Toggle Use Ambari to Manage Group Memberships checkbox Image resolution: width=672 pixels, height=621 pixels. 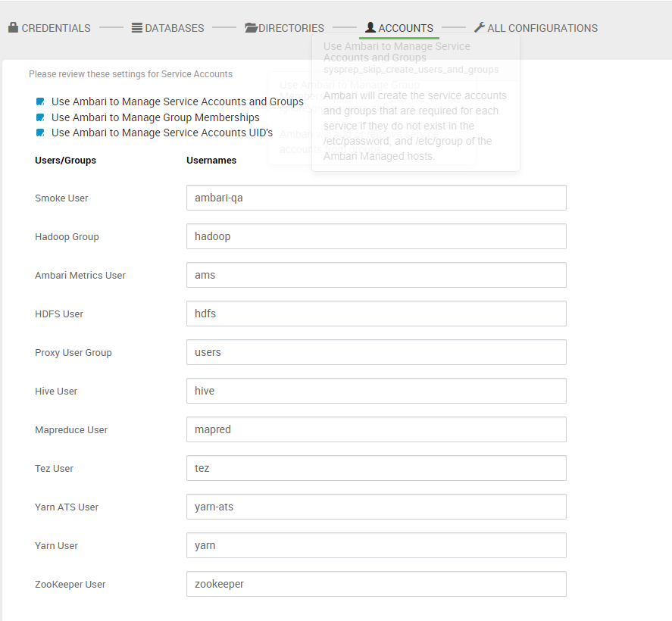click(40, 117)
